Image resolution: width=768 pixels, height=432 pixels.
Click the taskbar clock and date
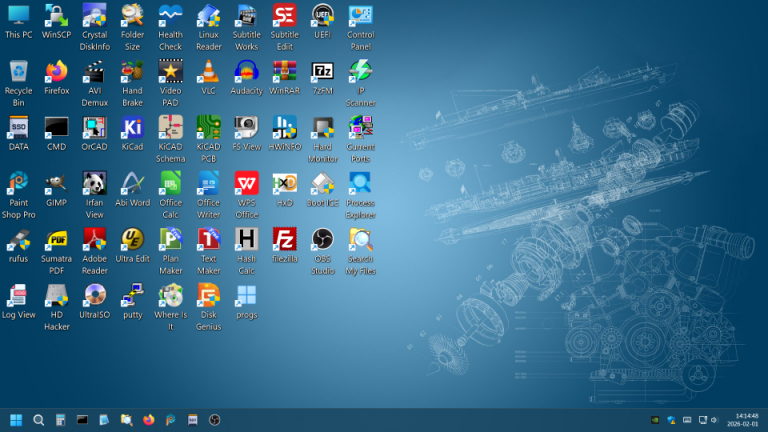tap(746, 420)
